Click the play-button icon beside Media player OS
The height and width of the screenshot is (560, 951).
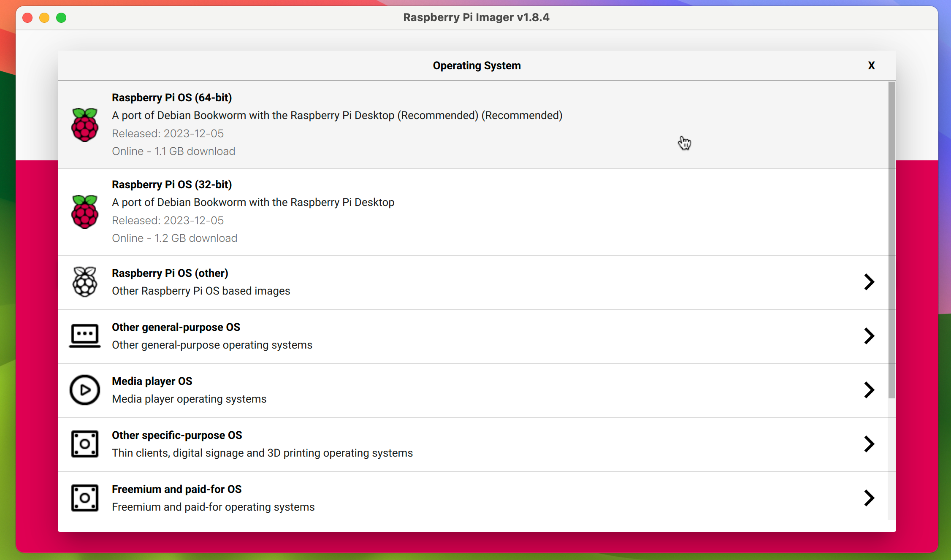point(85,390)
